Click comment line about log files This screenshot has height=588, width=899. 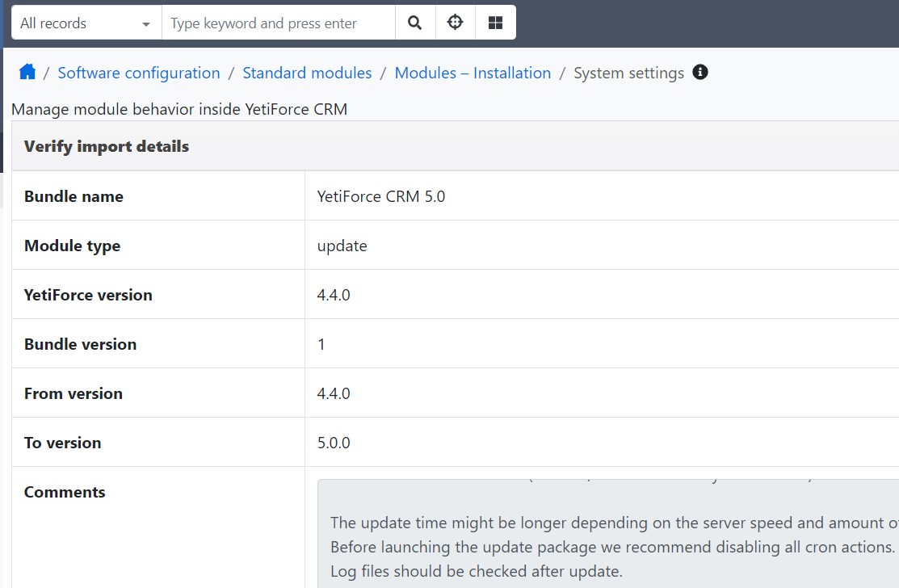(x=477, y=571)
